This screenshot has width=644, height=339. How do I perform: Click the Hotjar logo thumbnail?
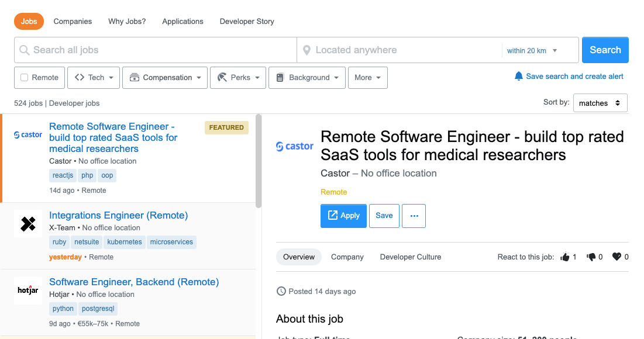(x=28, y=290)
